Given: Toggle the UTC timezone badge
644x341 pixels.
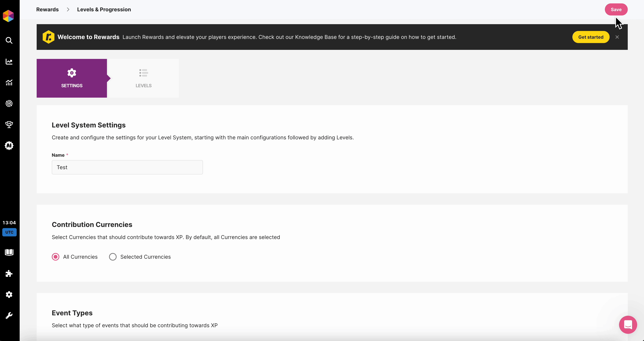Looking at the screenshot, I should 9,232.
